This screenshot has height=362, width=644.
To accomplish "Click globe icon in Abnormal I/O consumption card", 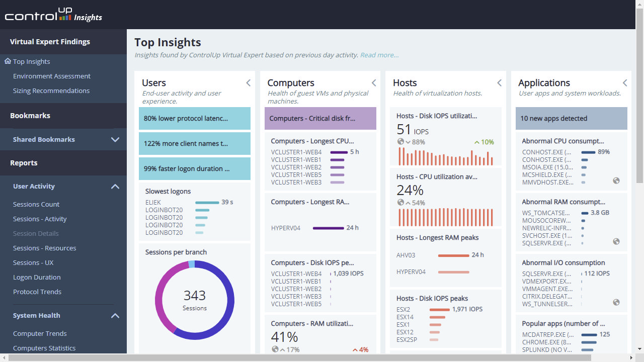I will tap(616, 302).
